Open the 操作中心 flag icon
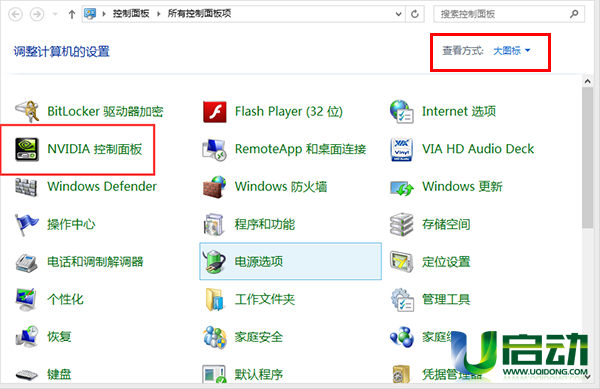The width and height of the screenshot is (600, 389). click(26, 225)
